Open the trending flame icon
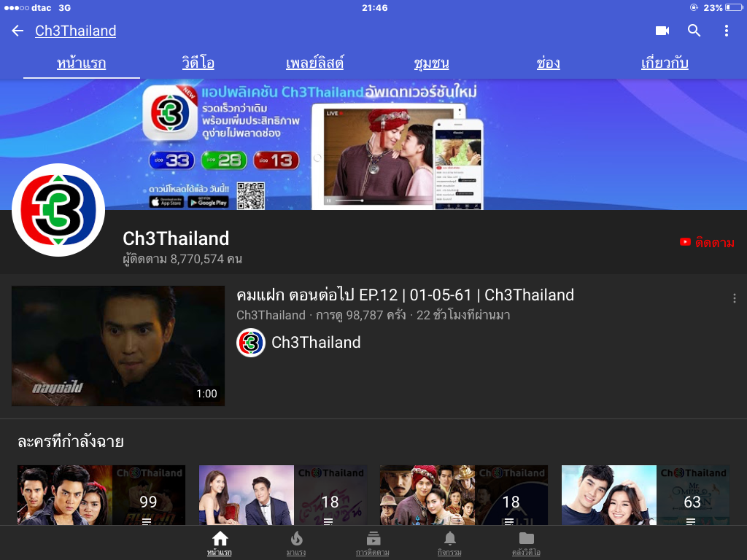747x560 pixels. pos(296,539)
